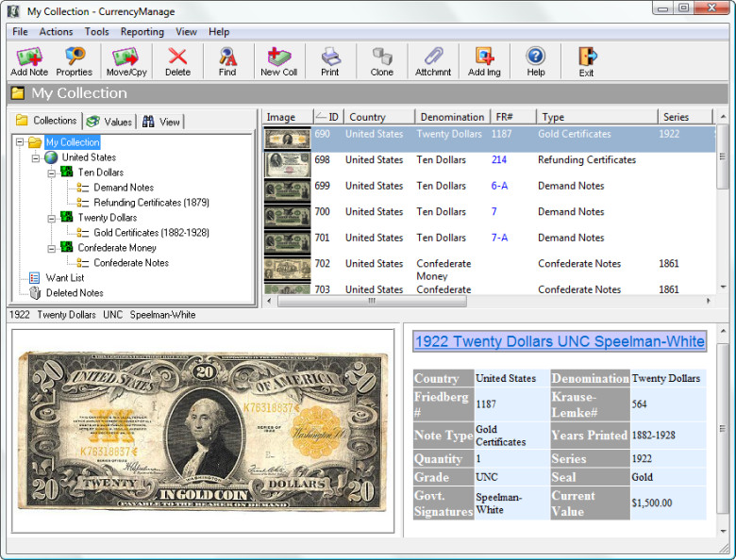Click the app icon in title bar
The height and width of the screenshot is (560, 736).
13,10
